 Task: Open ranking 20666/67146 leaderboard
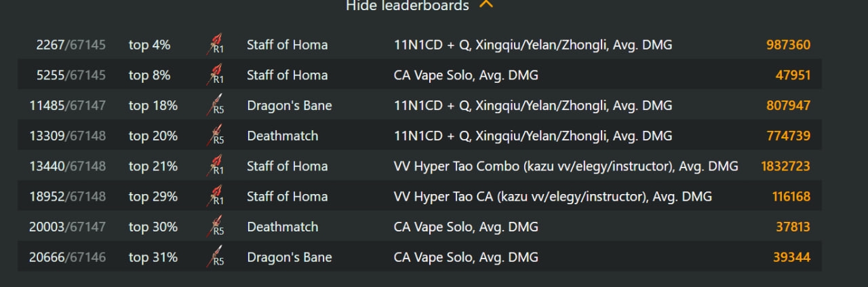67,256
